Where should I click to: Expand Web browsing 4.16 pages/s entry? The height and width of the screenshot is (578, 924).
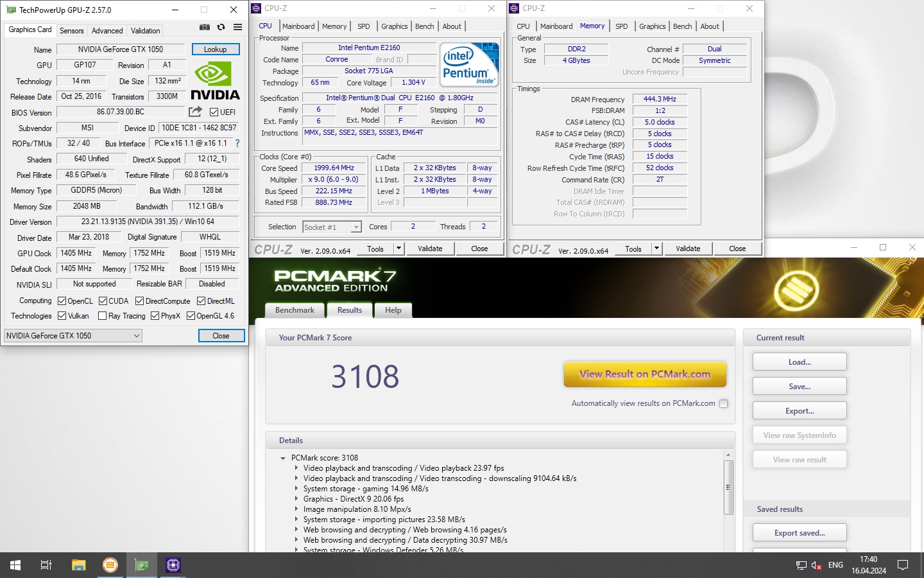point(296,530)
